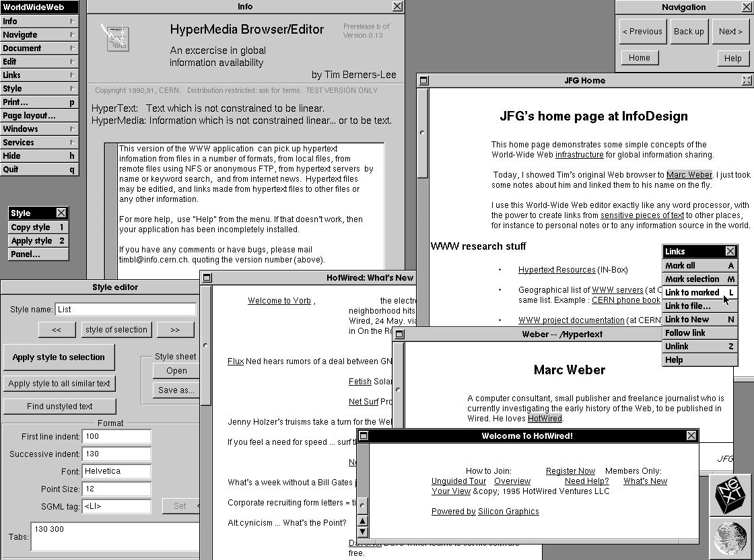Image resolution: width=754 pixels, height=560 pixels.
Task: Open the Links submenu in main menu
Action: [39, 75]
